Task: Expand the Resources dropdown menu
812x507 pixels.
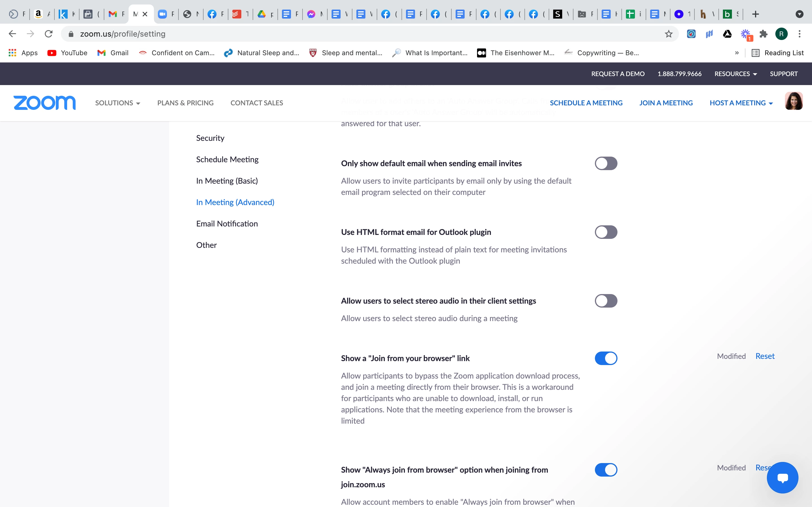Action: coord(736,74)
